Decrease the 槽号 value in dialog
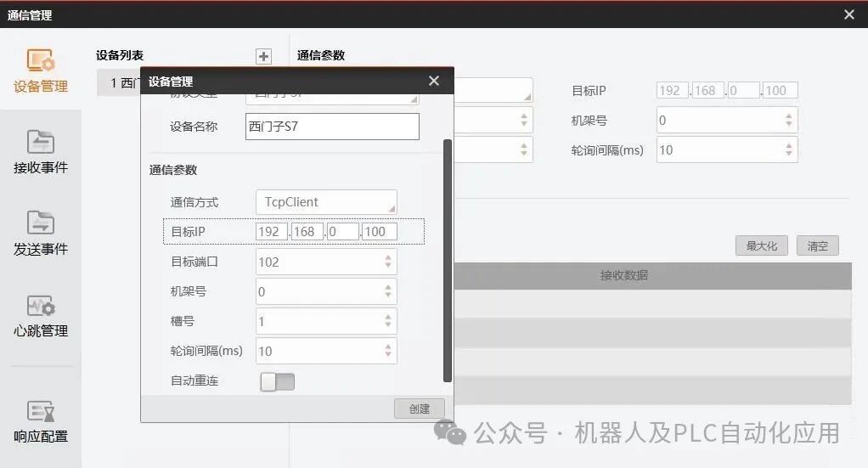The image size is (868, 468). pos(388,325)
